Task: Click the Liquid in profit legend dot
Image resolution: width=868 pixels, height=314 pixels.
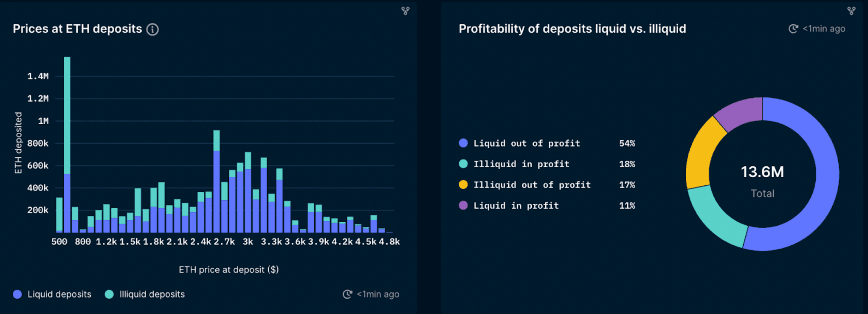Action: pyautogui.click(x=463, y=205)
